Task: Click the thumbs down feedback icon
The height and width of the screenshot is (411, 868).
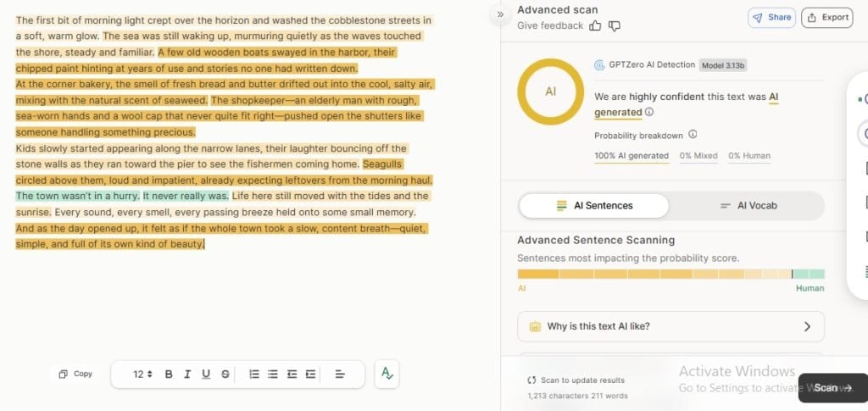Action: (615, 26)
